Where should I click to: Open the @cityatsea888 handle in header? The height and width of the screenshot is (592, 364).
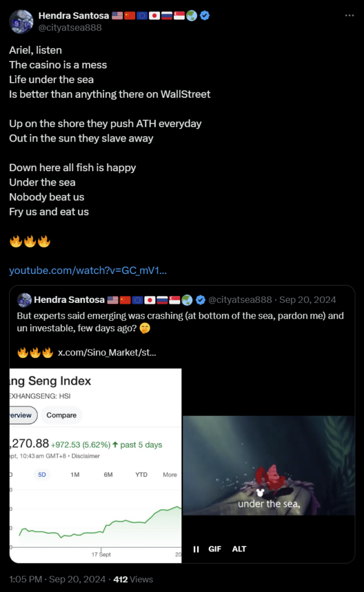(70, 28)
